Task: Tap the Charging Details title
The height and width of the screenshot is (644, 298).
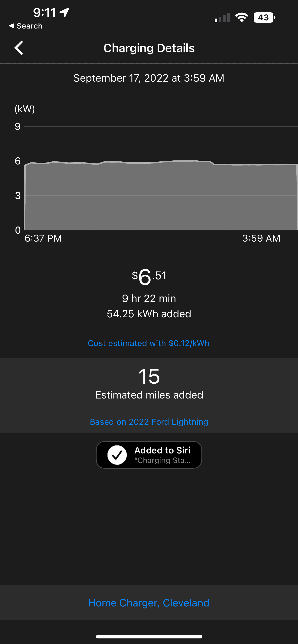Action: coord(149,48)
